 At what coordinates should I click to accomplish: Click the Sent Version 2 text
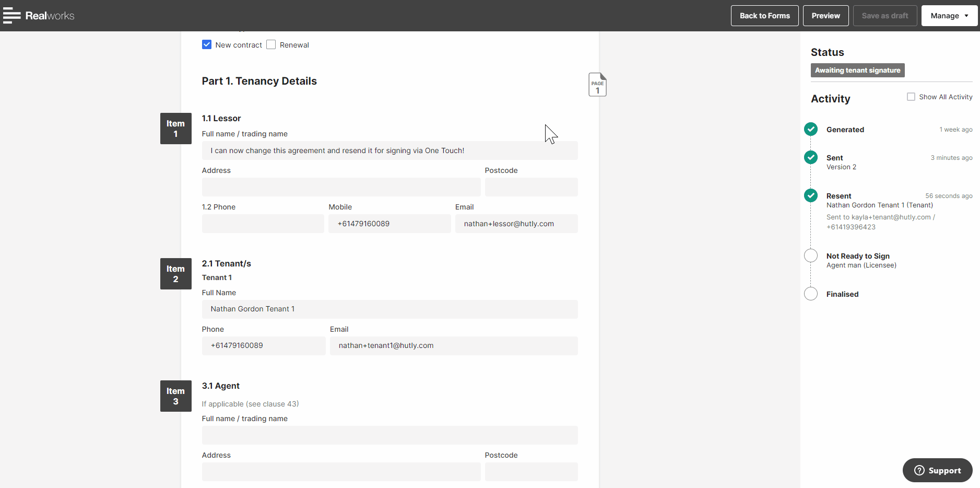point(841,167)
